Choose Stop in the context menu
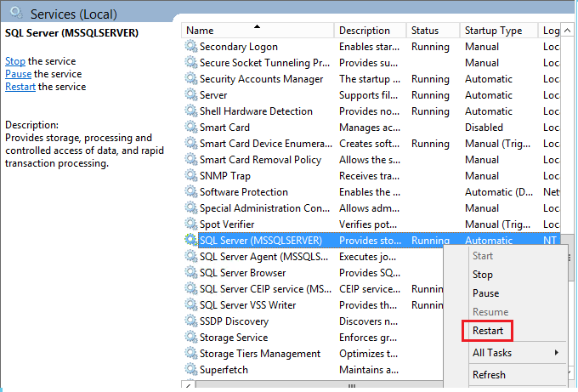The height and width of the screenshot is (392, 578). tap(483, 275)
